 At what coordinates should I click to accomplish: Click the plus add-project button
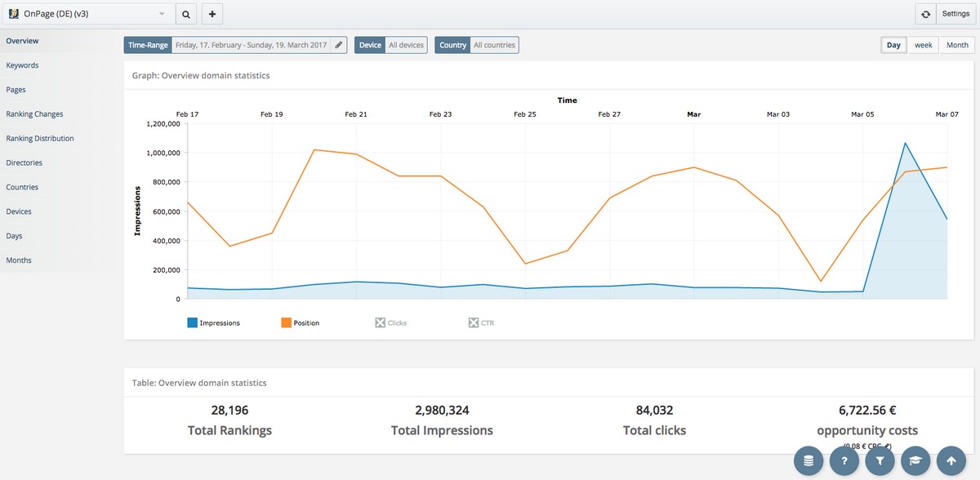pos(212,14)
